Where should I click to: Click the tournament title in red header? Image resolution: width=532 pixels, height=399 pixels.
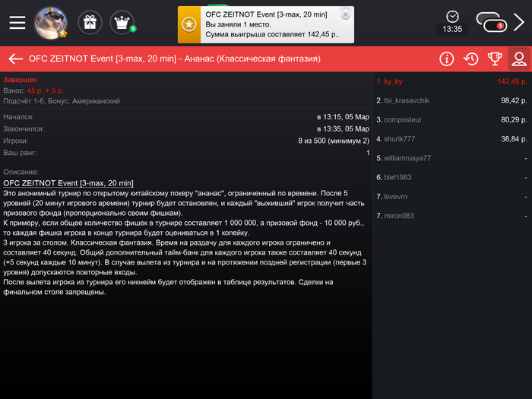click(174, 59)
